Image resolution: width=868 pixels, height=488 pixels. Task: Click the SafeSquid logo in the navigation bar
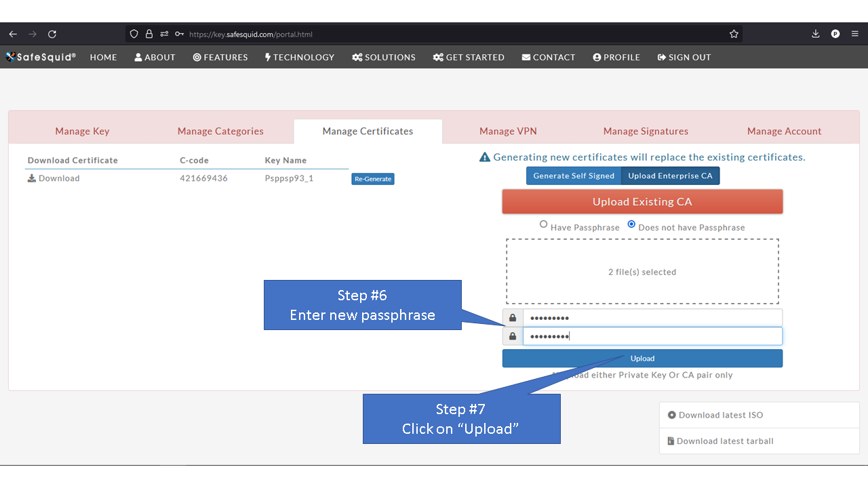coord(40,57)
